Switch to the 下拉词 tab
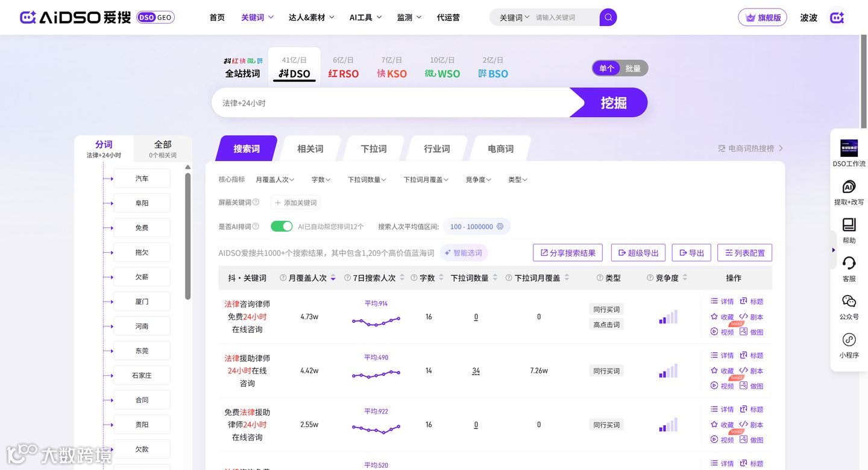 coord(374,148)
